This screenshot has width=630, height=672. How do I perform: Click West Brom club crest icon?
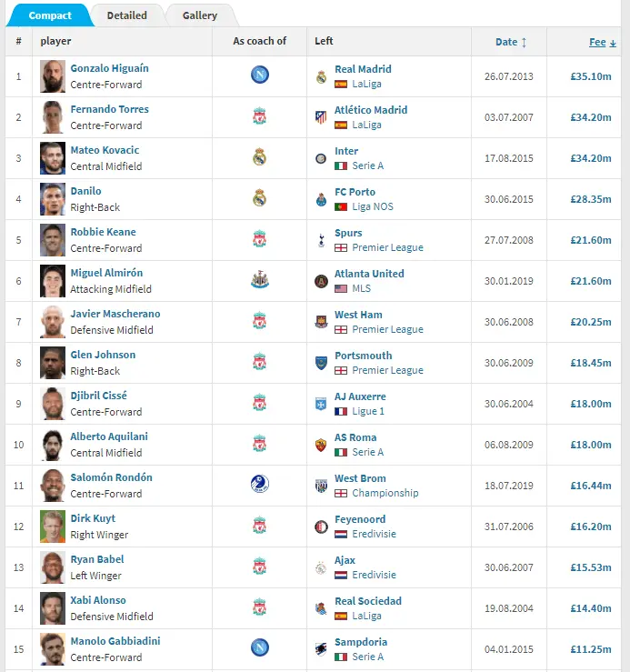[x=320, y=485]
